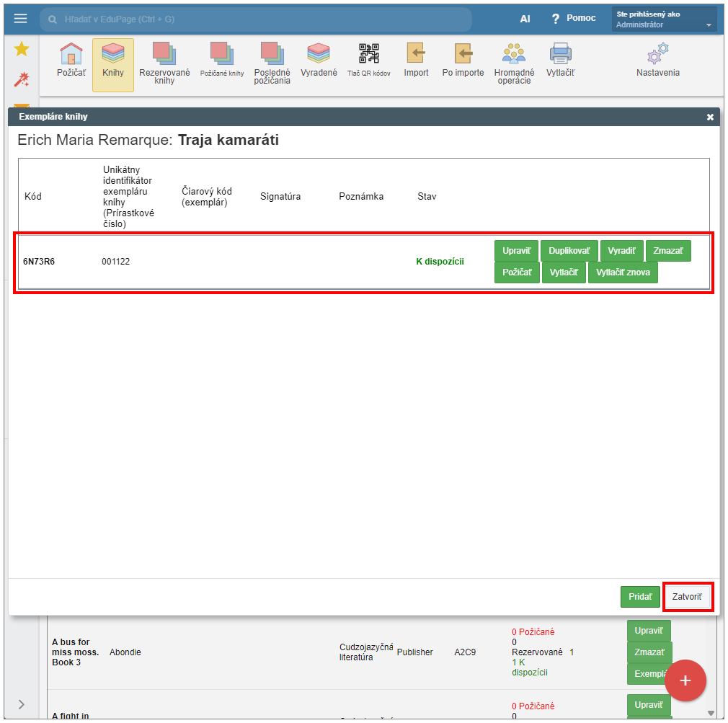Click the Vyradené books icon
728x723 pixels.
tap(319, 54)
